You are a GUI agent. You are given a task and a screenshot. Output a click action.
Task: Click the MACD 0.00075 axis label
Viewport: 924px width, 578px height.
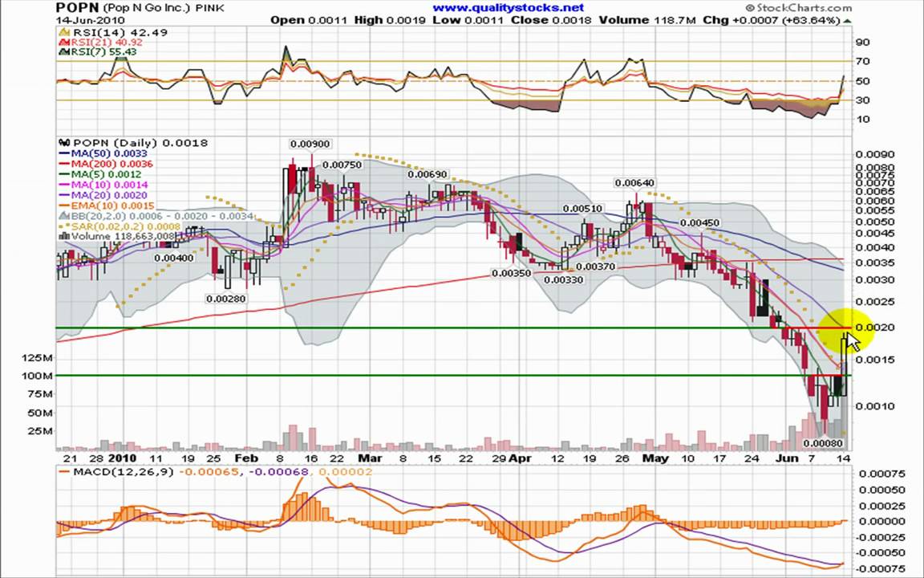[882, 474]
